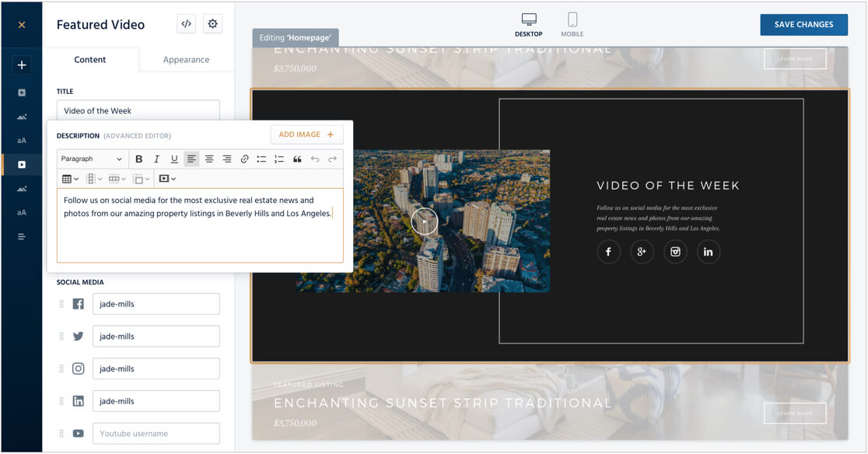Redo the last edit

click(x=332, y=159)
